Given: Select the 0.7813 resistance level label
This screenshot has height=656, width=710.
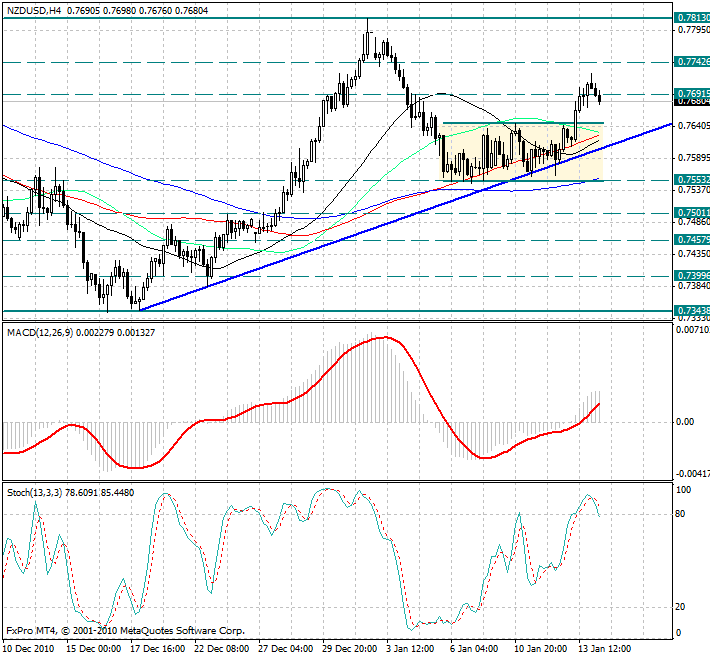Looking at the screenshot, I should [691, 18].
